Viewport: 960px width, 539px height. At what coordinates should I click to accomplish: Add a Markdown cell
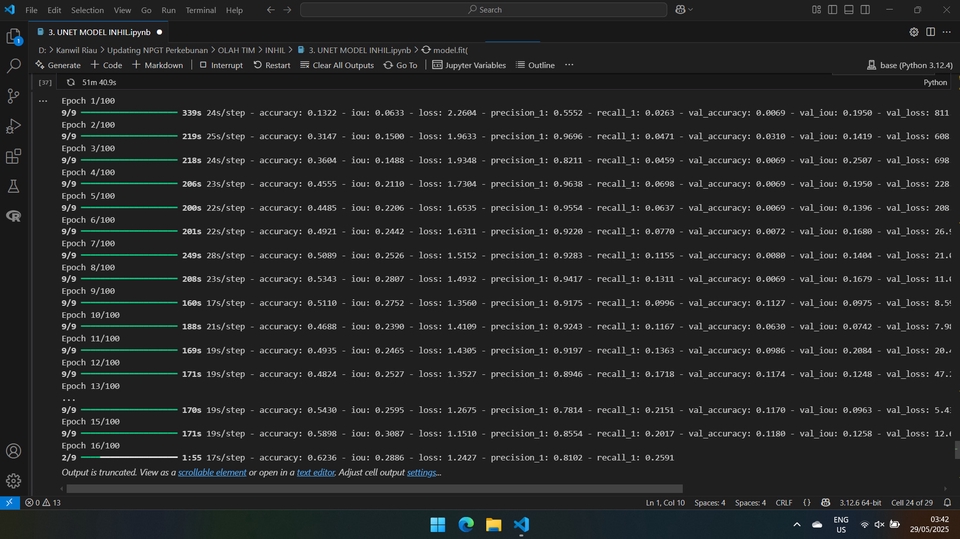[x=157, y=65]
